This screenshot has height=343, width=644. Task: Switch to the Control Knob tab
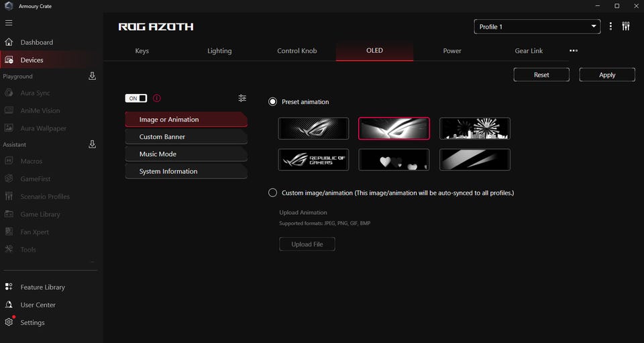[x=297, y=51]
